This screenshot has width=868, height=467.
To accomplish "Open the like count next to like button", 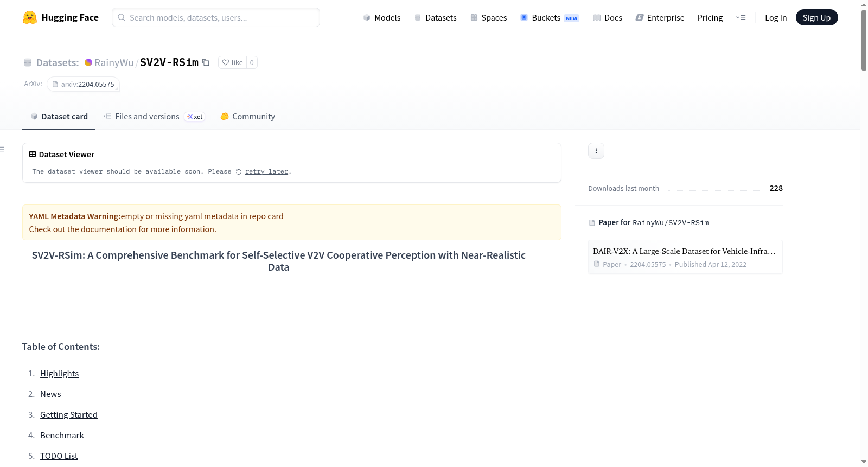I will (x=252, y=62).
